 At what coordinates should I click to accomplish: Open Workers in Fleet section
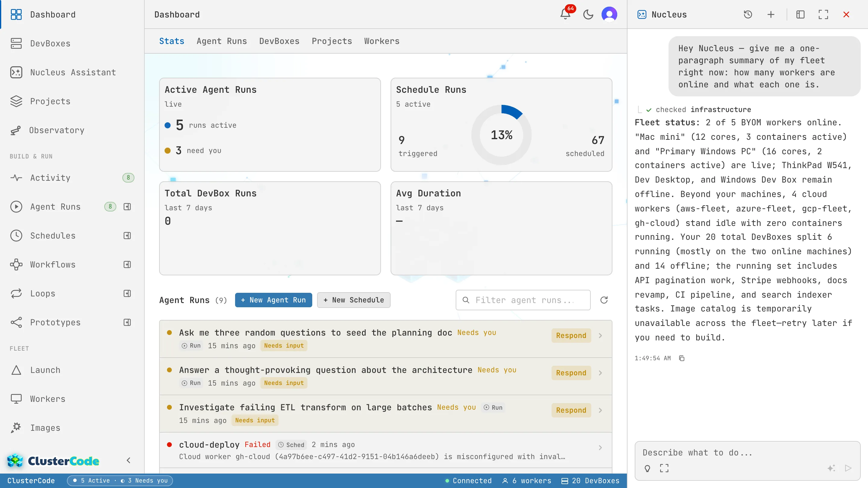pos(72,399)
